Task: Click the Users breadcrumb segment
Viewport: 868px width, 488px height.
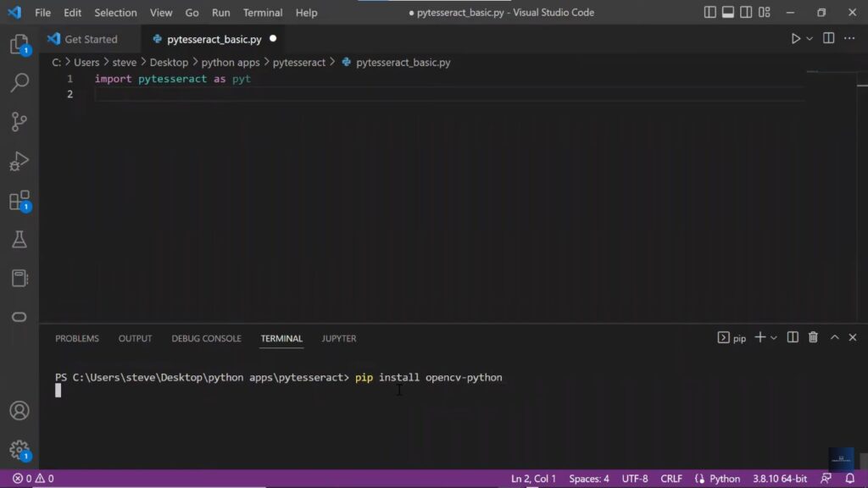Action: click(86, 63)
